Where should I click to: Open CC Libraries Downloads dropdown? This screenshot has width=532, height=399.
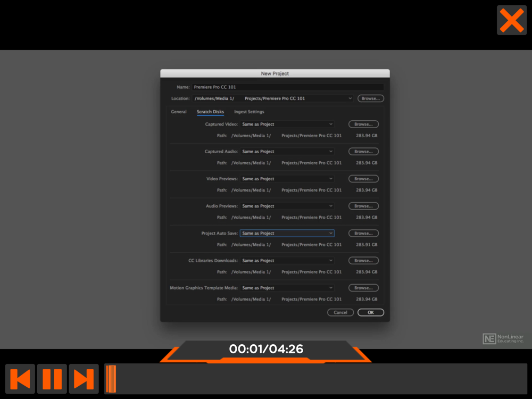point(287,261)
